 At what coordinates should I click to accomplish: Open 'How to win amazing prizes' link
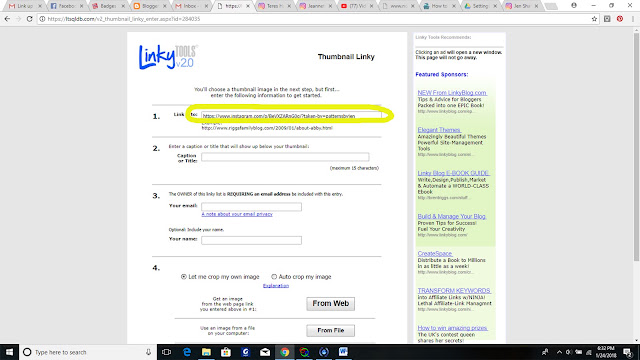coord(452,328)
